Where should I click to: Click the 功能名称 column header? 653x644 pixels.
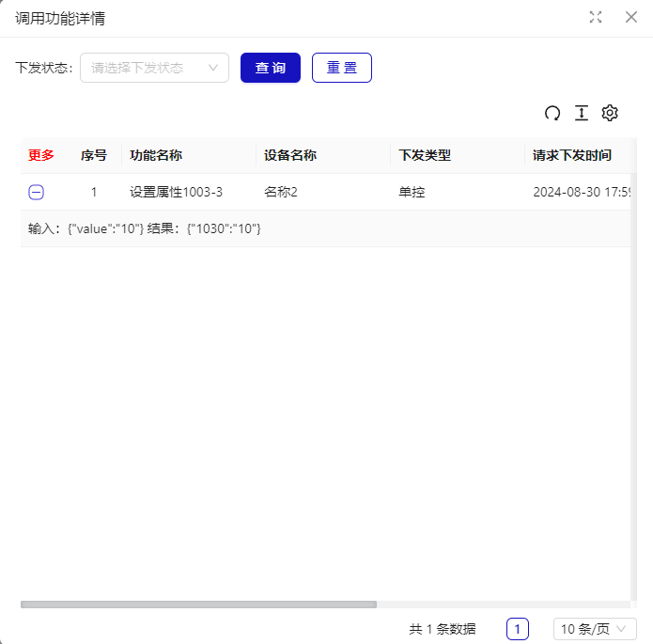(x=156, y=155)
